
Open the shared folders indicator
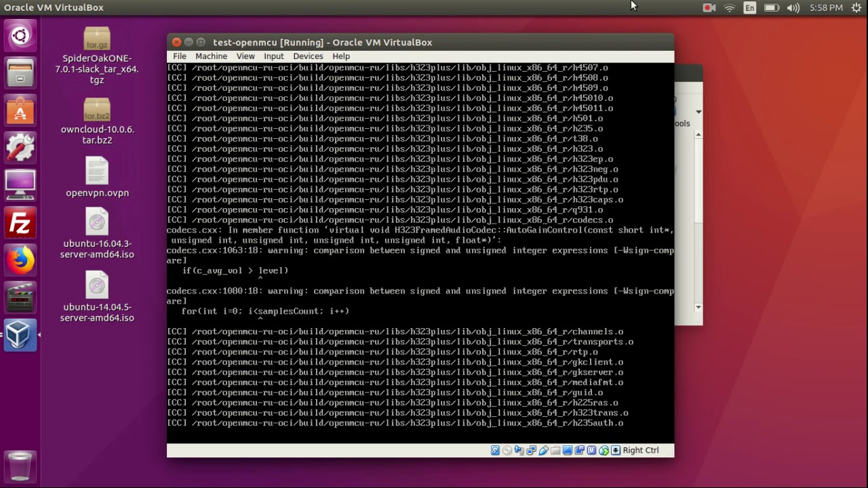point(555,450)
